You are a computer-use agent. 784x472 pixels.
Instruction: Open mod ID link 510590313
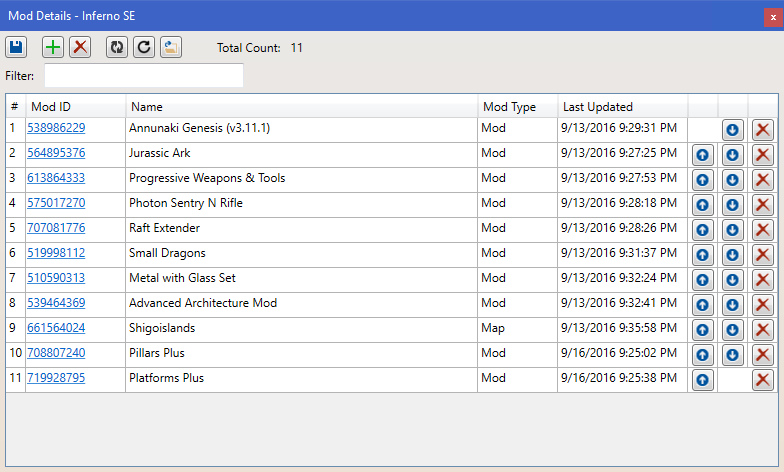[56, 278]
